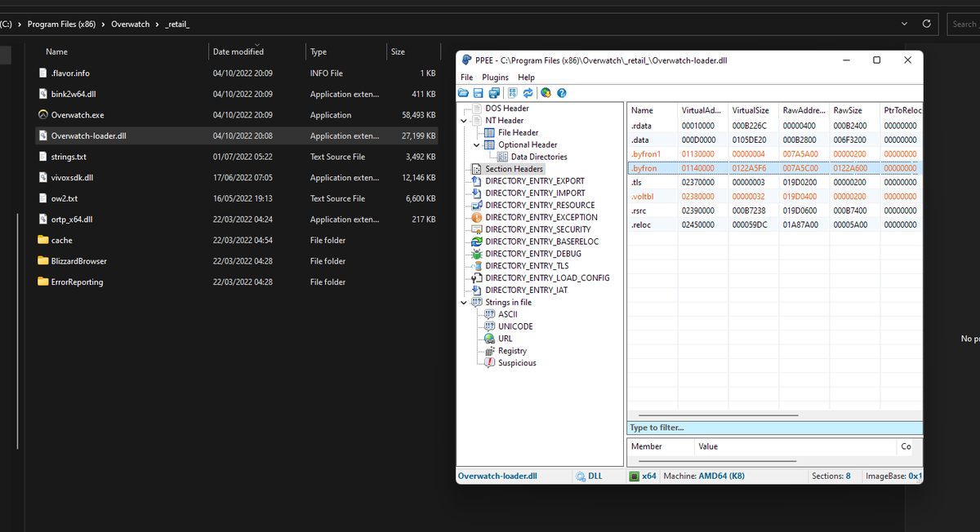Click Explorer refresh button
980x532 pixels.
pos(925,24)
